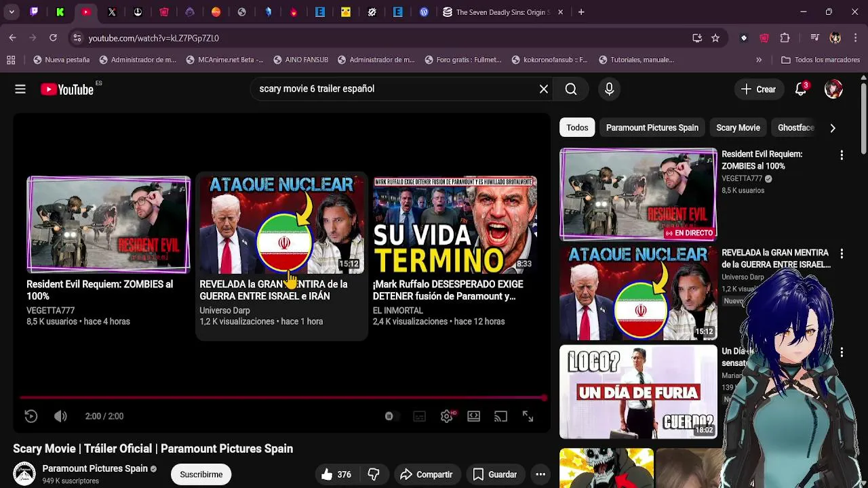Open the media controls music-note icon

pos(815,38)
